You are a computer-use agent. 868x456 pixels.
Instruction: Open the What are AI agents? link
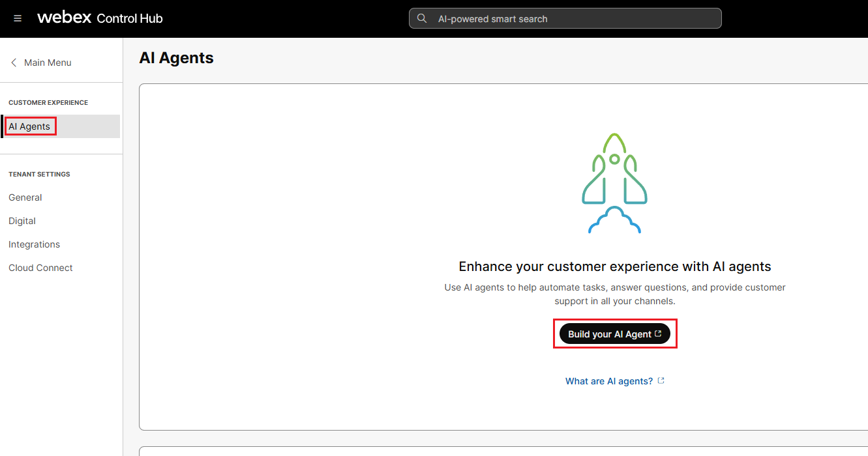point(608,381)
